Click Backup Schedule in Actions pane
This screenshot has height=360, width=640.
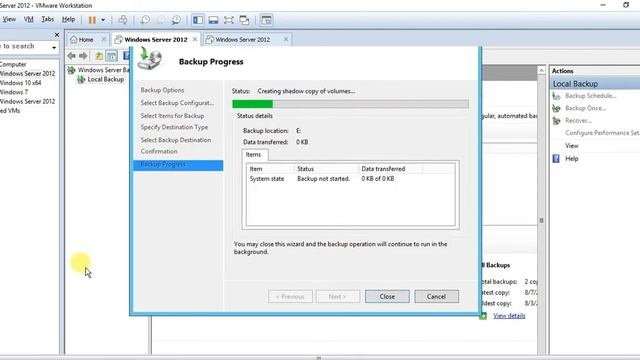tap(590, 96)
